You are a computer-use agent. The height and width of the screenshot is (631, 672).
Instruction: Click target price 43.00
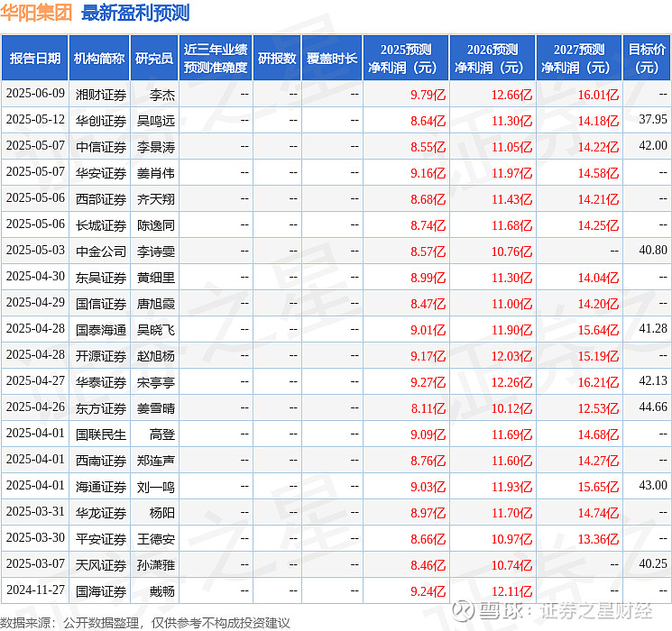653,485
